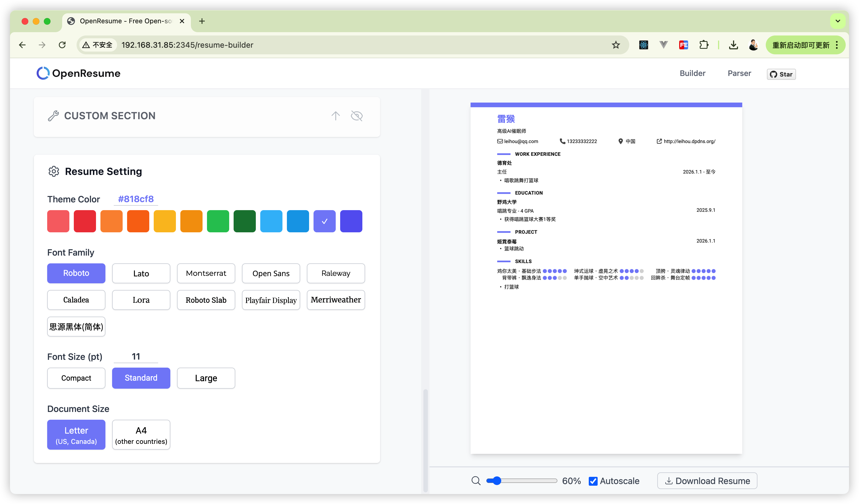The height and width of the screenshot is (504, 859).
Task: Hide the Custom Section with eye-slash icon
Action: tap(357, 116)
